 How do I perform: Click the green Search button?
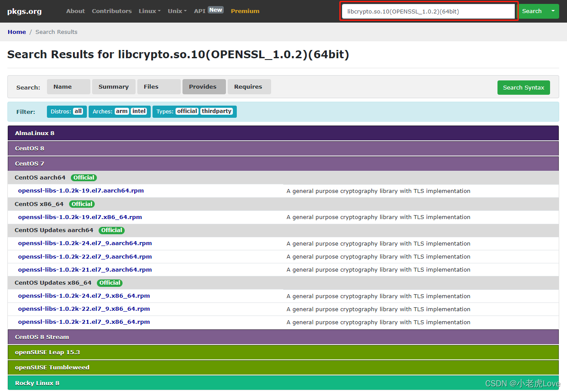[532, 11]
